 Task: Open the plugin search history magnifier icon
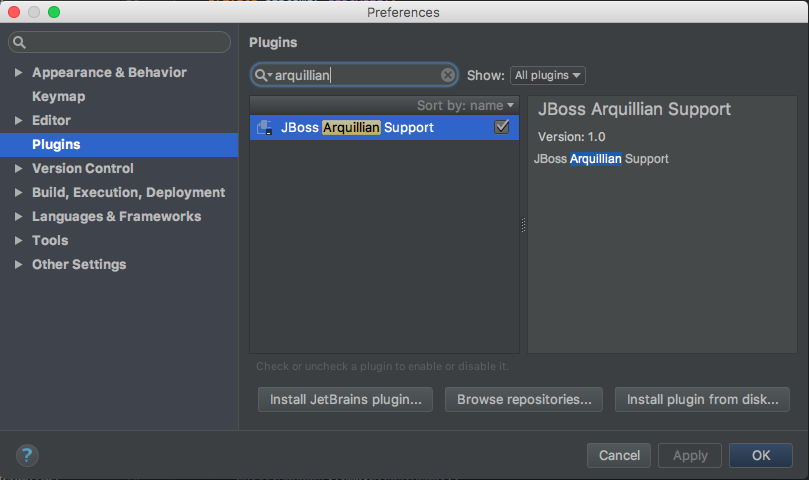click(x=263, y=75)
